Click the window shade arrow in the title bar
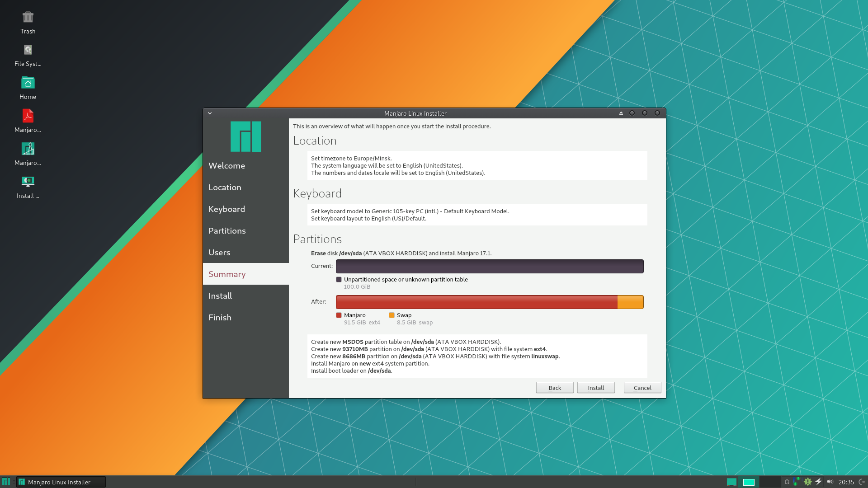The height and width of the screenshot is (488, 868). point(621,113)
